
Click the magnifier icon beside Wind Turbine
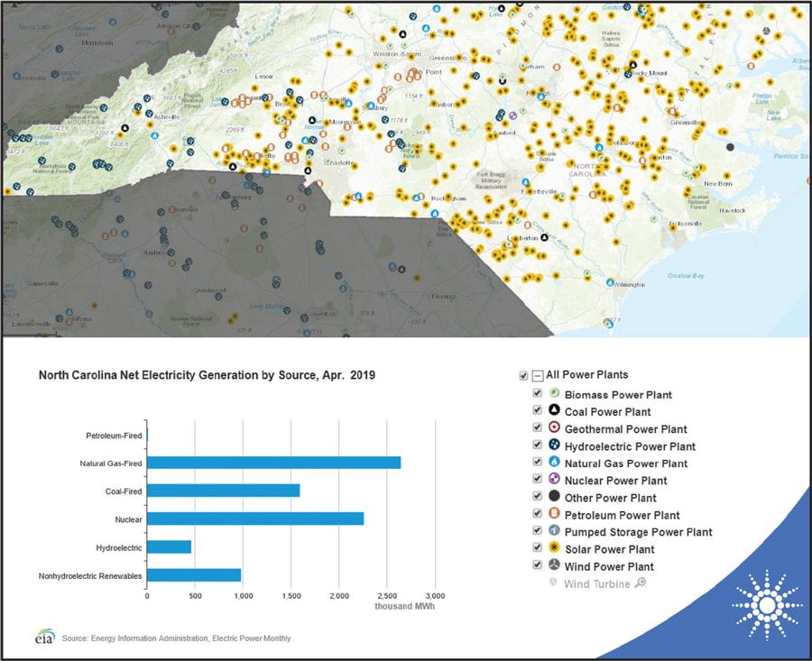click(641, 583)
